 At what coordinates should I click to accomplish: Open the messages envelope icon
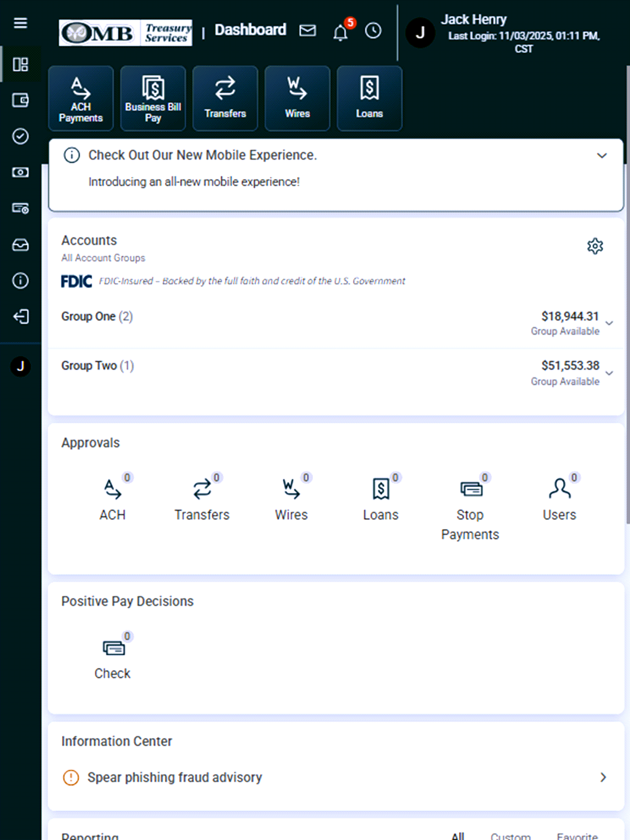(x=307, y=31)
